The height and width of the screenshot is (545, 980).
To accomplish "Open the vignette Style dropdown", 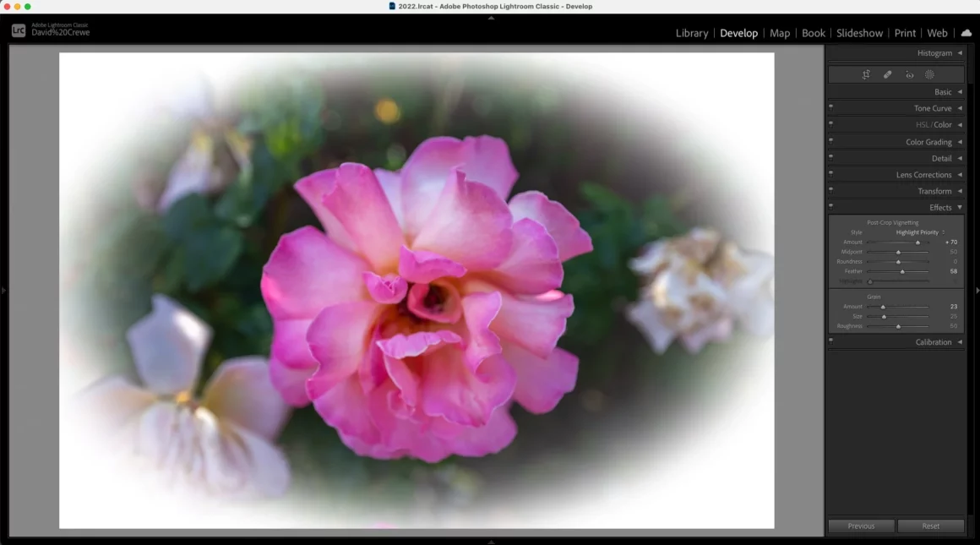I will [919, 232].
